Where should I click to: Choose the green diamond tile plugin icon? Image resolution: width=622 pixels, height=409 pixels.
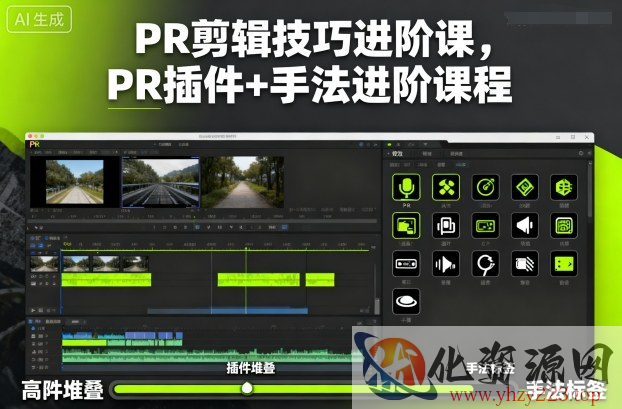coord(525,187)
